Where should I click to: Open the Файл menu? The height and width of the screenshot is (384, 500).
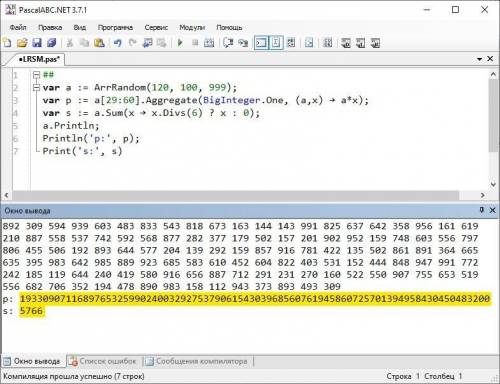tap(18, 27)
